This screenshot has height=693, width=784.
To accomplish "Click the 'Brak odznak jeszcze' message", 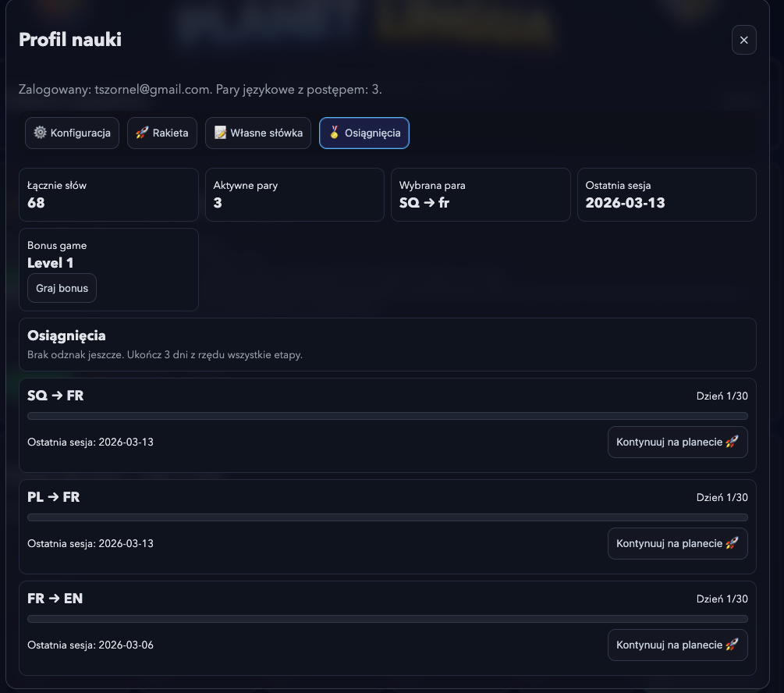I will [x=165, y=355].
